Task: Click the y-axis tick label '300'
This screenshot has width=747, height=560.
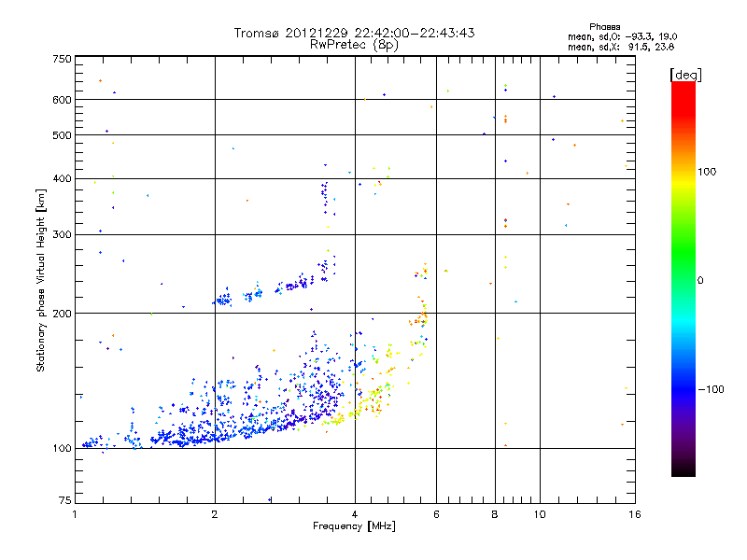Action: [x=62, y=235]
